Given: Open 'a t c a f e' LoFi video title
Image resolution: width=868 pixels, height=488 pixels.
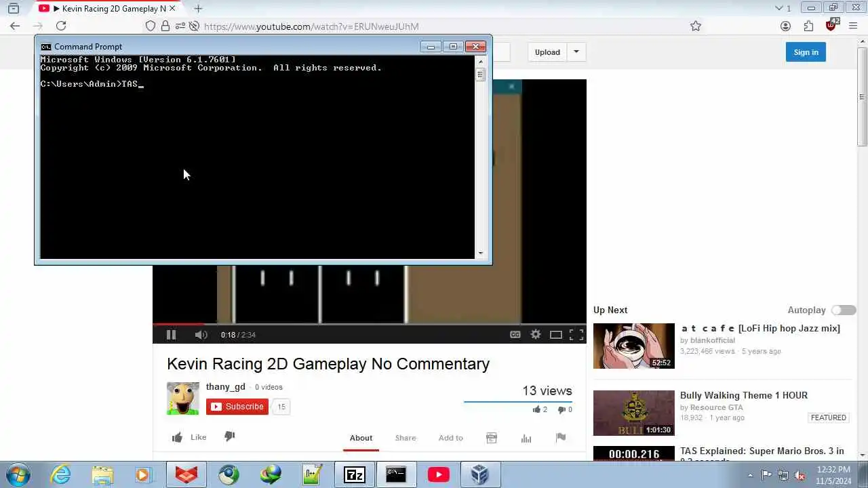Looking at the screenshot, I should [760, 328].
